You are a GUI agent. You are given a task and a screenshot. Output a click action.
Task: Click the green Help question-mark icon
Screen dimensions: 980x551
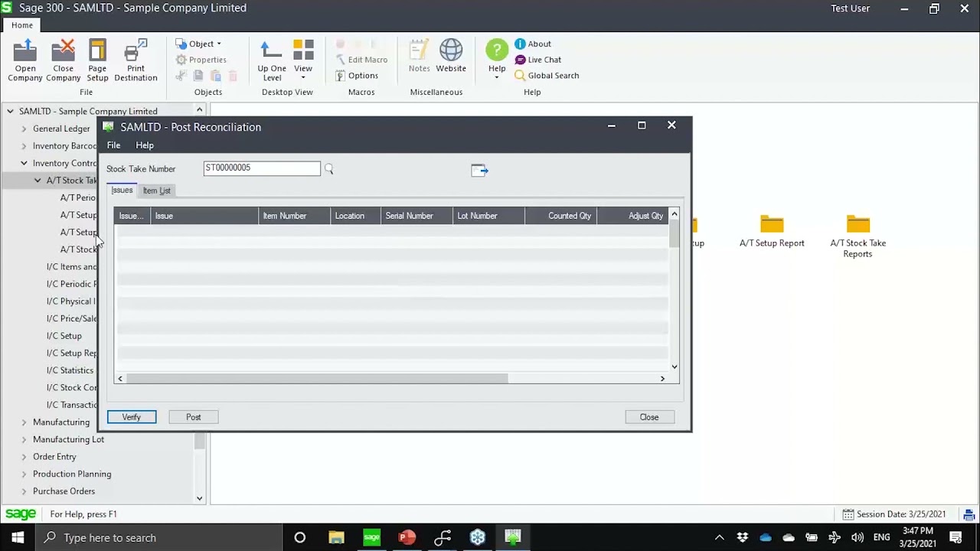click(x=497, y=51)
